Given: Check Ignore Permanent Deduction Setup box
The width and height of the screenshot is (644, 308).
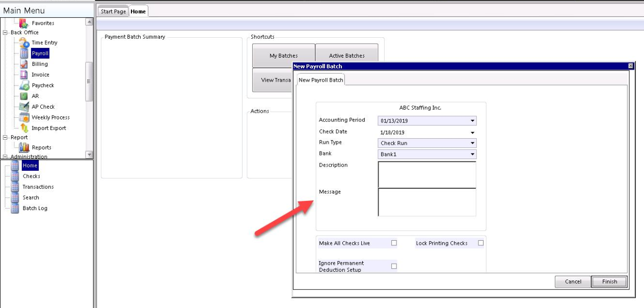Looking at the screenshot, I should pos(394,266).
